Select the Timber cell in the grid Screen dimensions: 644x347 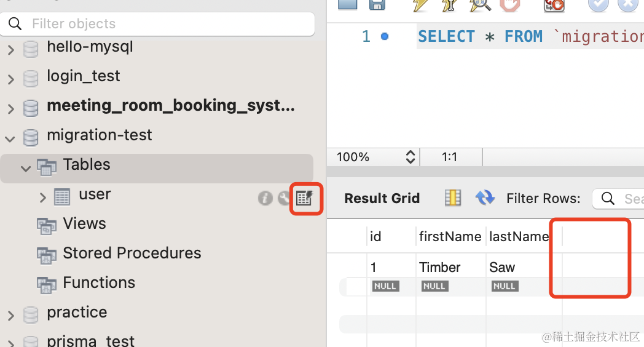(440, 268)
